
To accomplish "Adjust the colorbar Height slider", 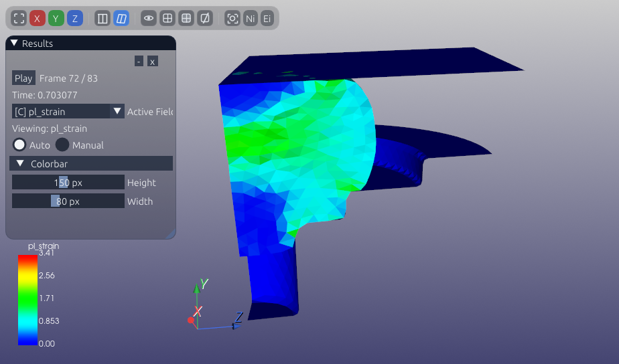I will point(68,182).
